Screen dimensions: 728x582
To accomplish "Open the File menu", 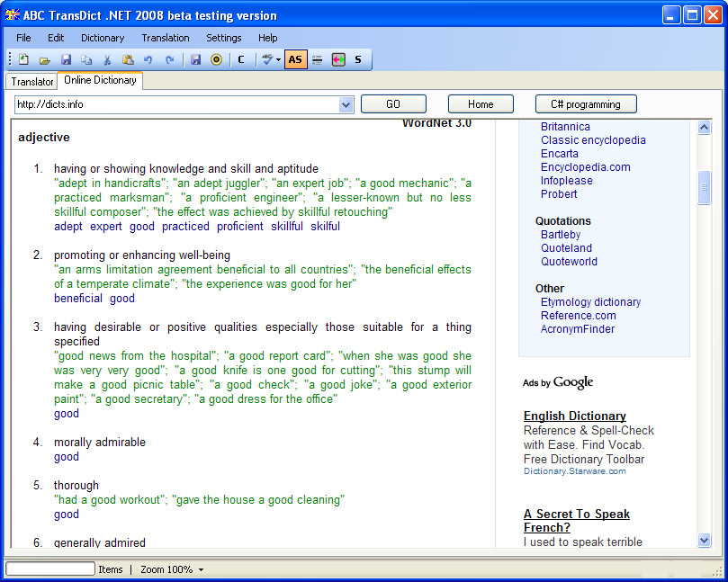I will (23, 38).
